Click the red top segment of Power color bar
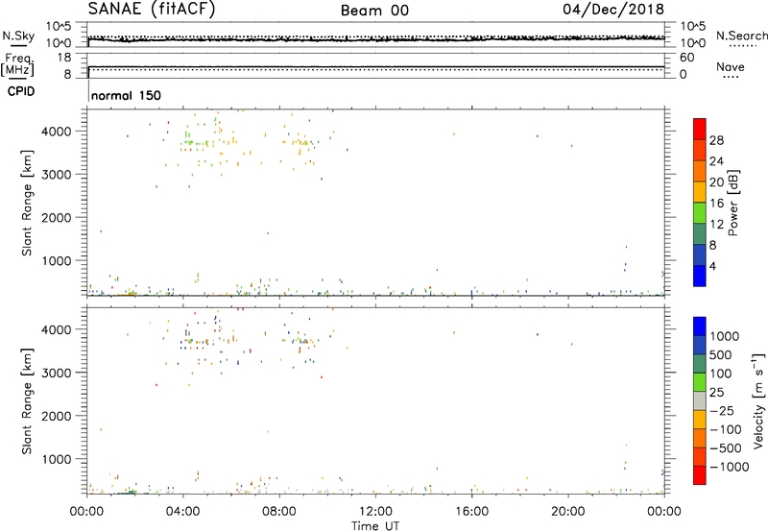 click(x=700, y=129)
